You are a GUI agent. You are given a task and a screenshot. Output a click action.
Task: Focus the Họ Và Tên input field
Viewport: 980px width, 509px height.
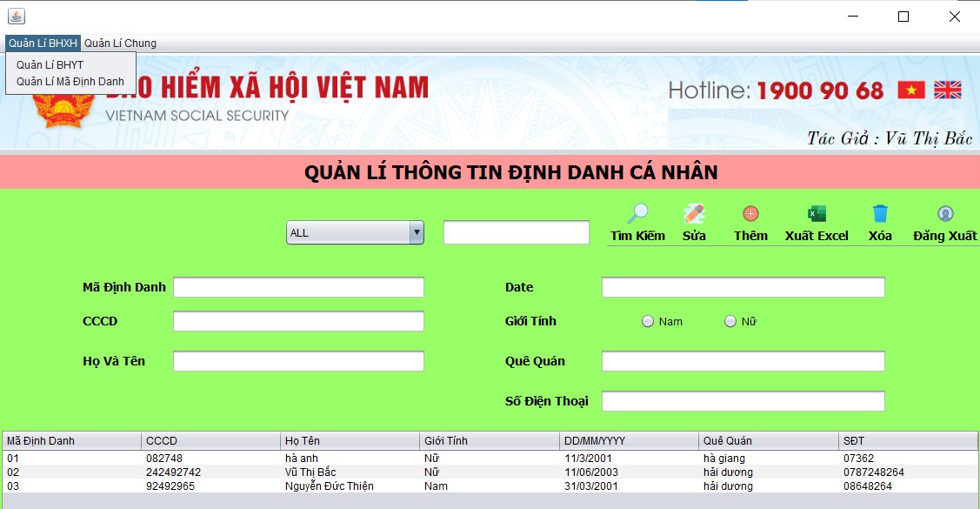click(x=299, y=361)
